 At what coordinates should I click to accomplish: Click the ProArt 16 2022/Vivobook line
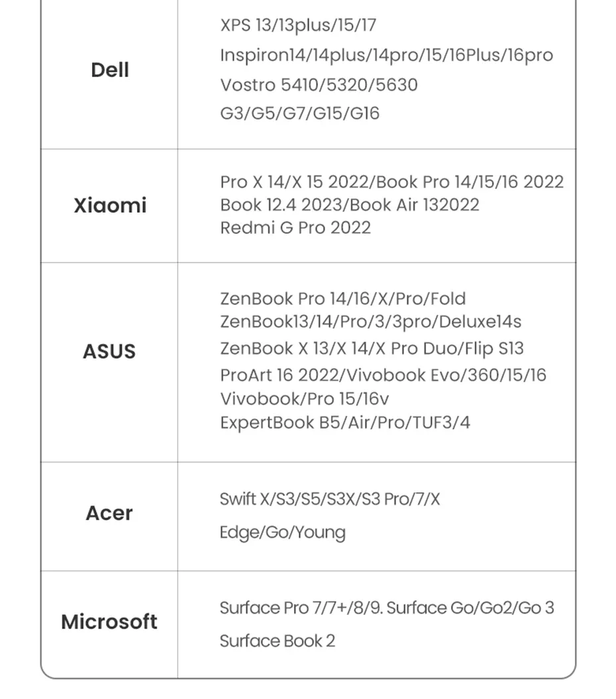pos(383,376)
